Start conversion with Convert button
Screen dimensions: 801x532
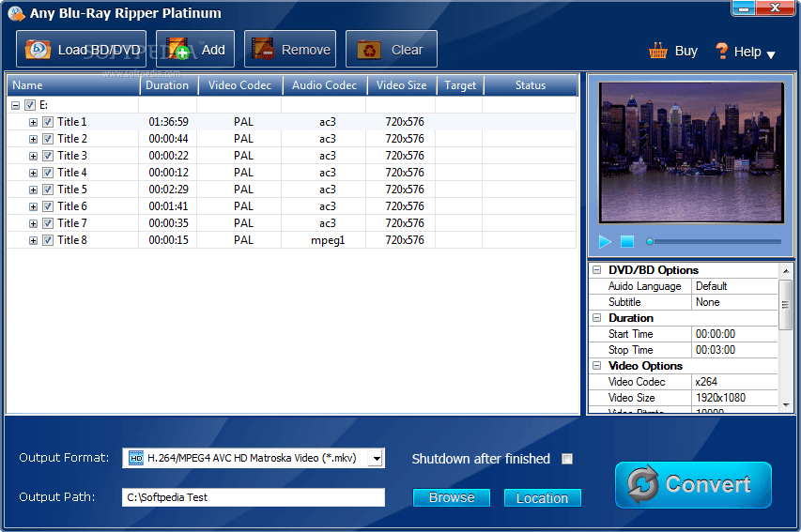pos(693,484)
